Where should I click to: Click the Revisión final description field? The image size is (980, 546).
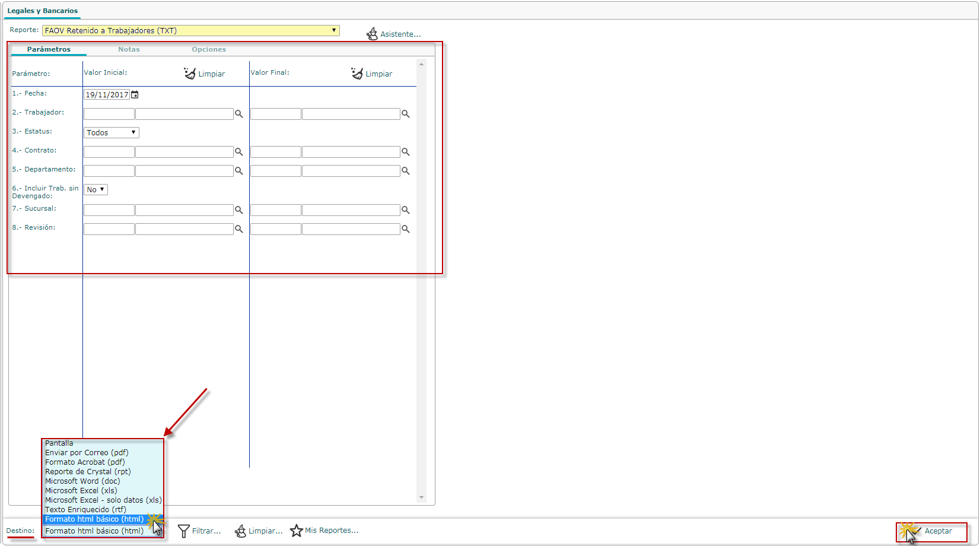(351, 229)
